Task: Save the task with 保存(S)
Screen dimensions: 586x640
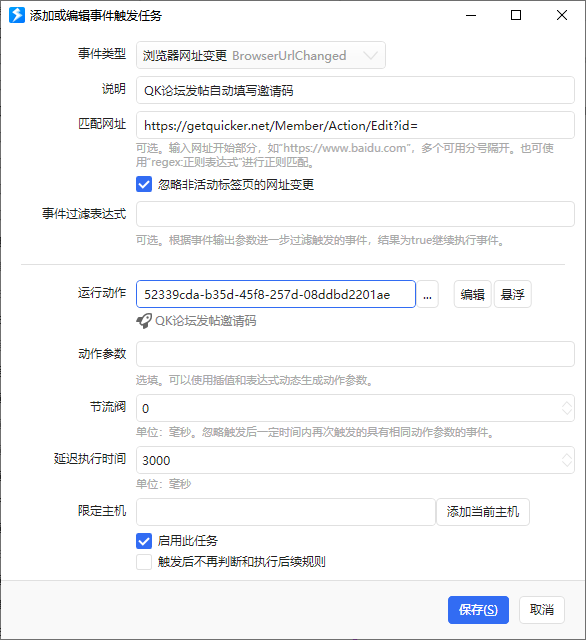Action: coord(478,610)
